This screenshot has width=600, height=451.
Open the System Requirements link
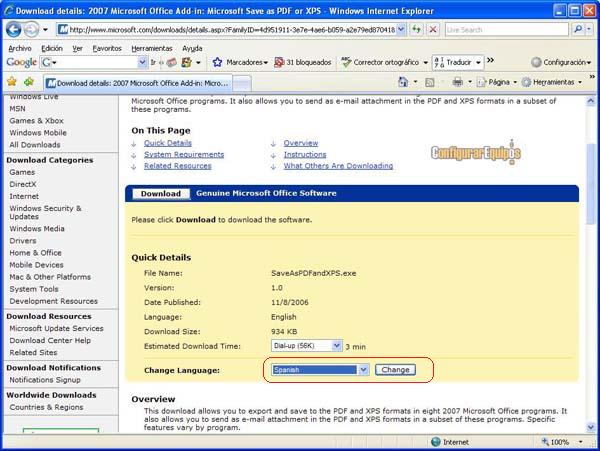[x=184, y=155]
